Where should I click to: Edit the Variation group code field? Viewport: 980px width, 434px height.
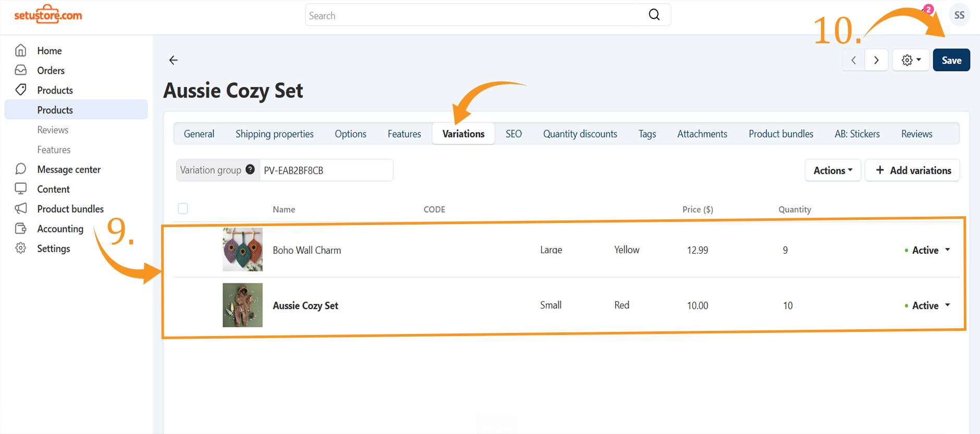[x=326, y=170]
